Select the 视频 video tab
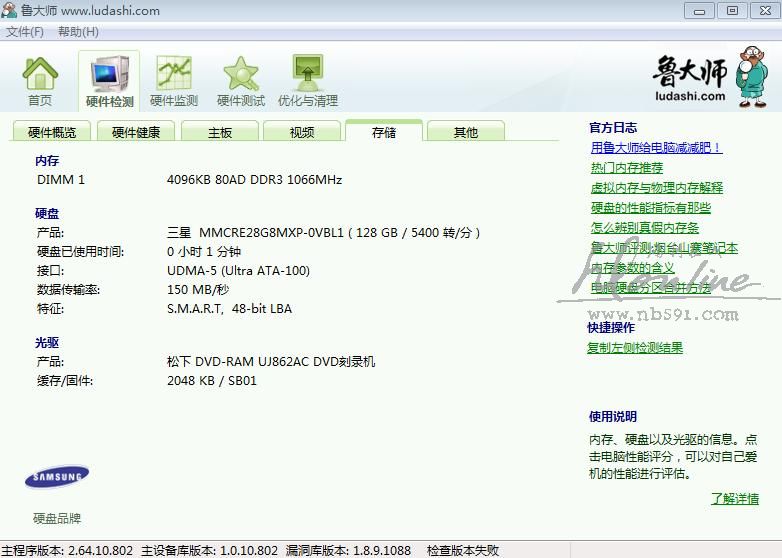The image size is (782, 558). pyautogui.click(x=301, y=132)
